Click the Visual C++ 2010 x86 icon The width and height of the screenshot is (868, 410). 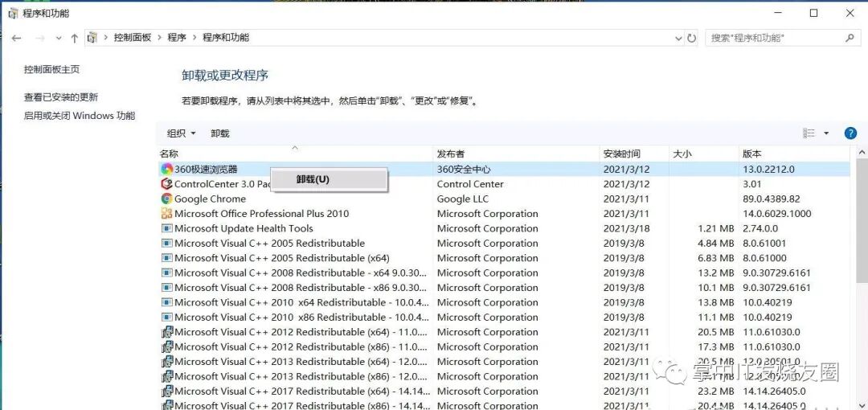coord(166,317)
